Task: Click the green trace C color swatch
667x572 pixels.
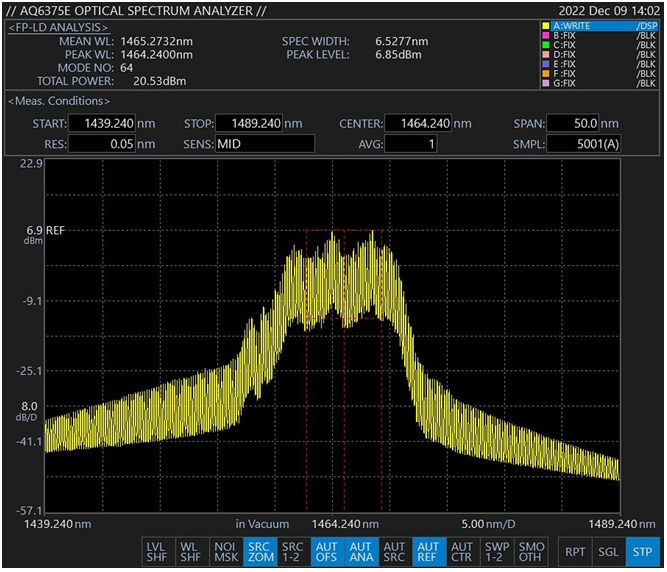Action: point(546,45)
